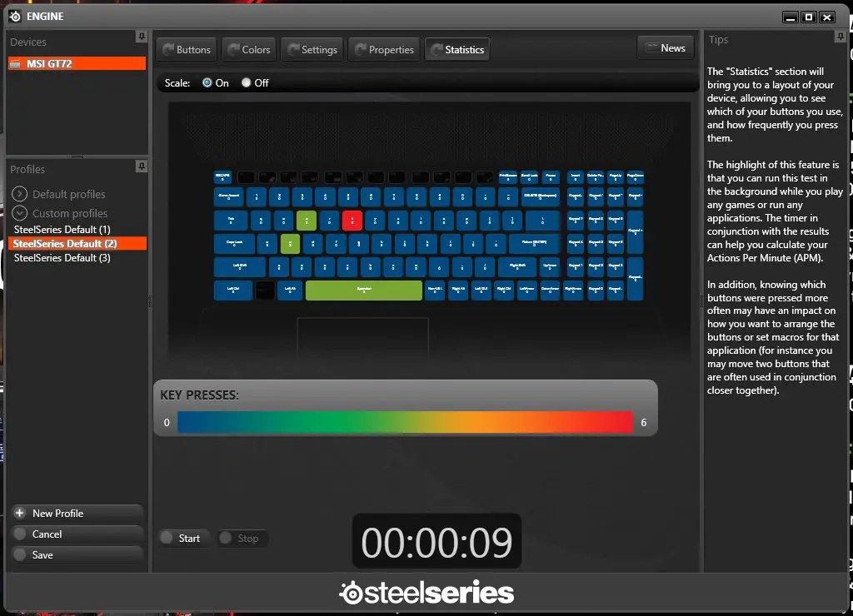
Task: Click the DownArrow key
Action: click(550, 291)
